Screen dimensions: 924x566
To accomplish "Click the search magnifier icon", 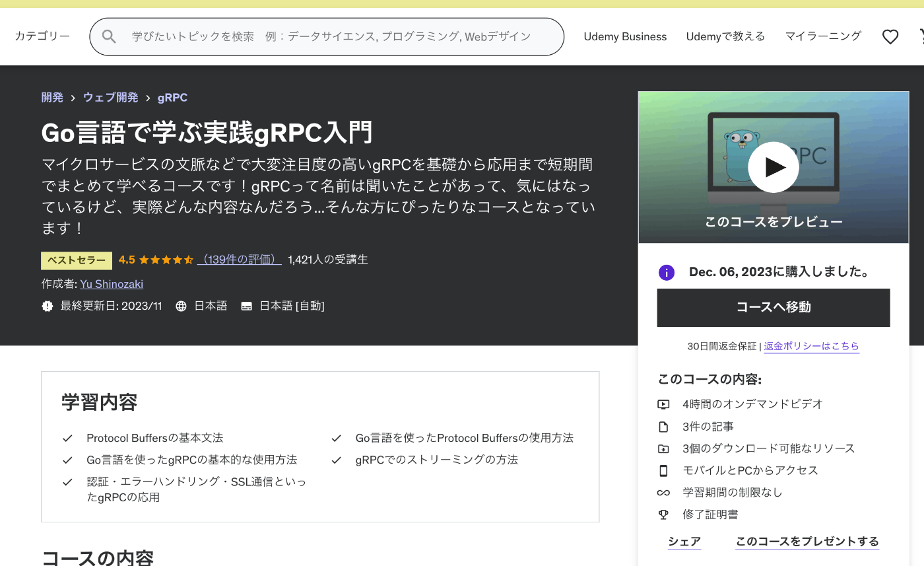I will coord(109,36).
